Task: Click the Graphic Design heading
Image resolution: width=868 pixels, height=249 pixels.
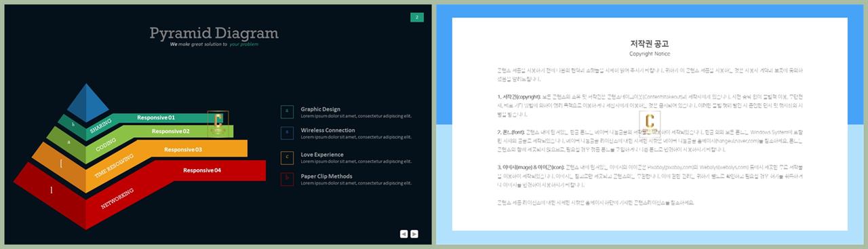Action: tap(321, 109)
